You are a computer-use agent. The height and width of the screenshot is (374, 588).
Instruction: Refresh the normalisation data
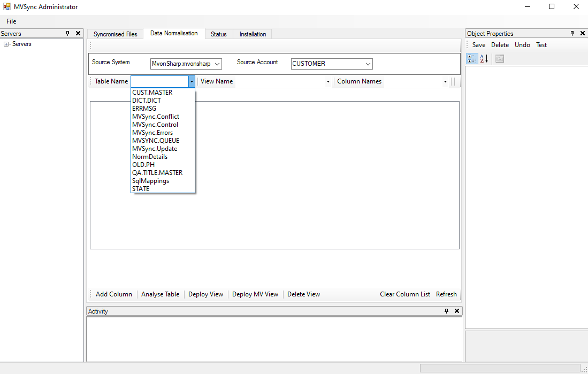[446, 294]
